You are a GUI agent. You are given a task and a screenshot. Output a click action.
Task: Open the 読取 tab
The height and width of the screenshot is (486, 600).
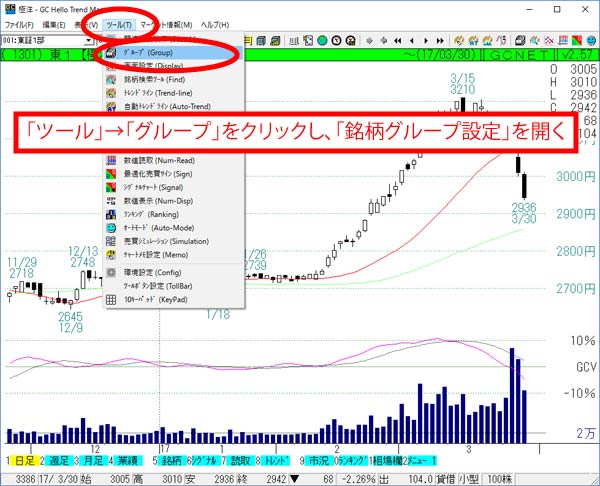point(241,461)
